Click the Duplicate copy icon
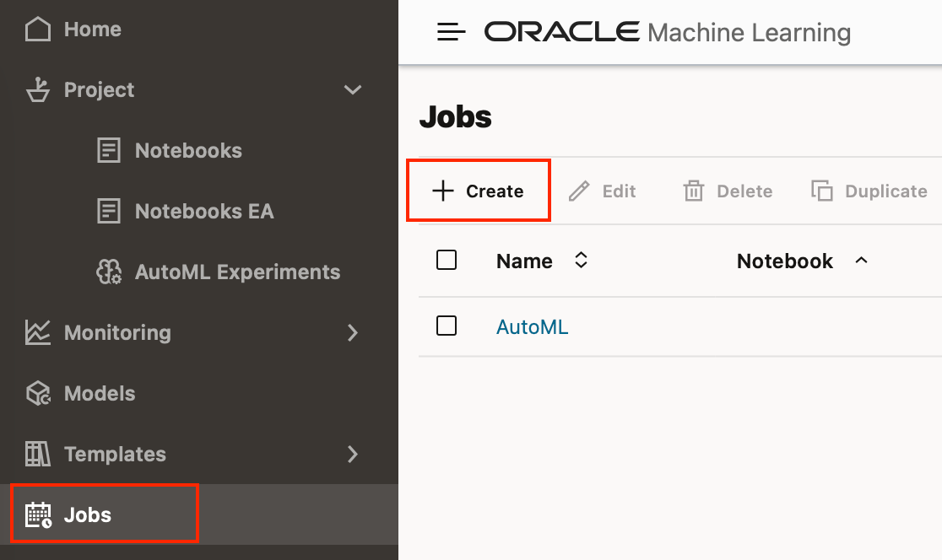Screen dimensions: 942x560 [822, 191]
